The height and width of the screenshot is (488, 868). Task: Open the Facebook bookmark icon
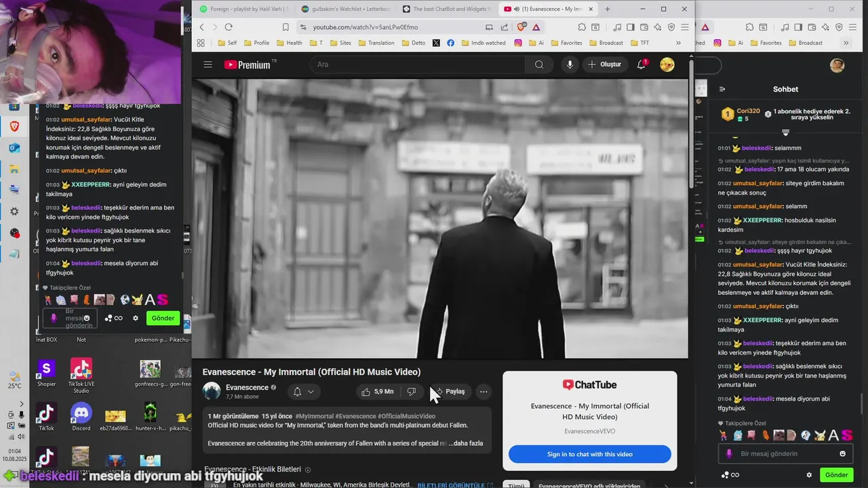tap(451, 43)
